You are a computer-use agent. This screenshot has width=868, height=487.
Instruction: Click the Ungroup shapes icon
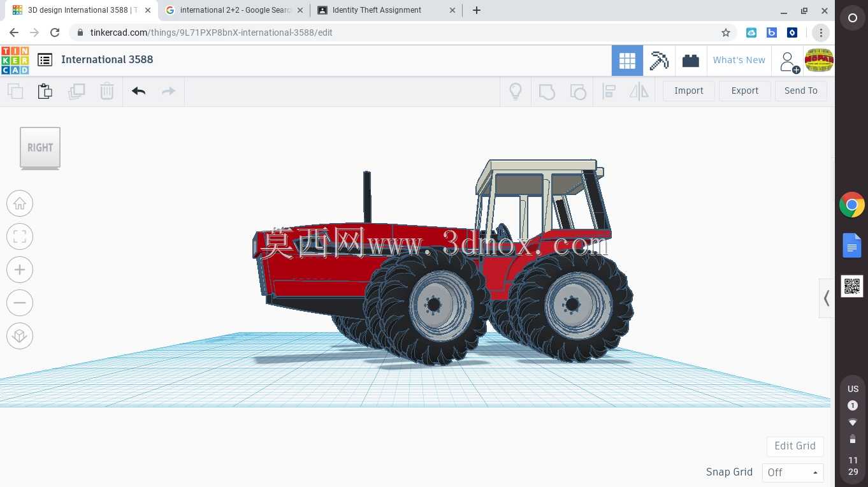(578, 91)
